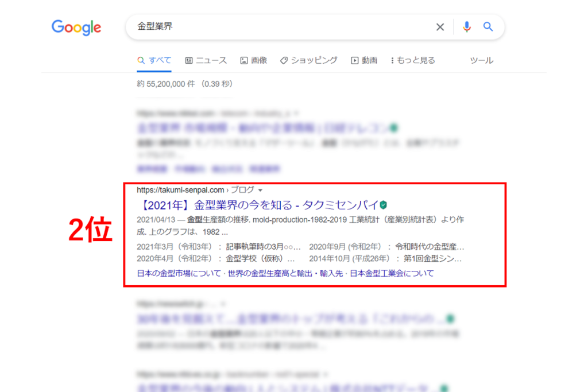Open the ショッピング tab
The height and width of the screenshot is (392, 588).
[x=308, y=60]
